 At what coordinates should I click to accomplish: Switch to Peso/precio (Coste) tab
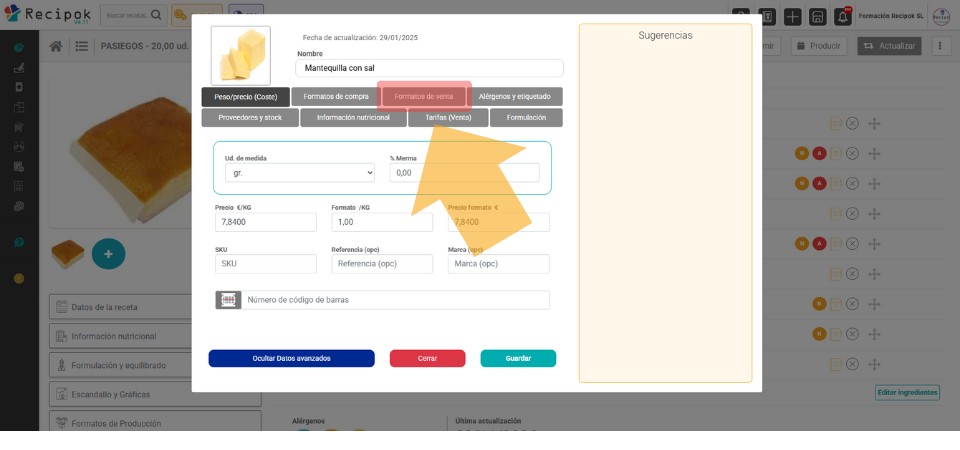pyautogui.click(x=246, y=97)
